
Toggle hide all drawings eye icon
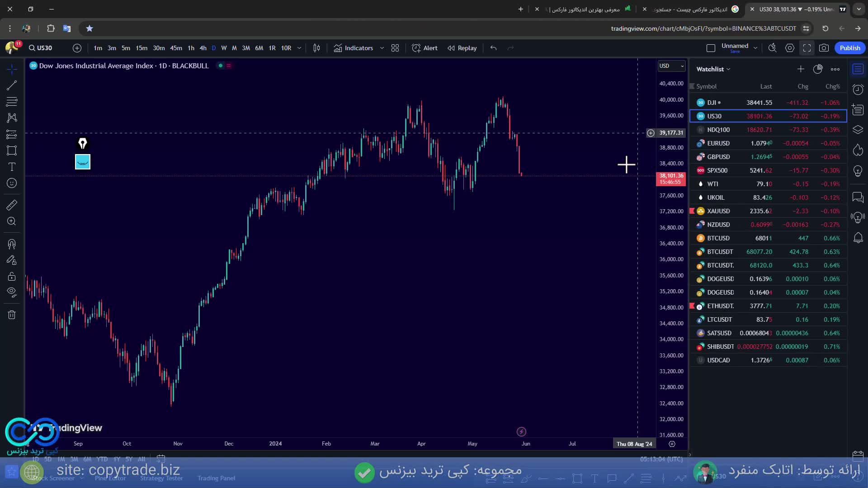(x=12, y=292)
